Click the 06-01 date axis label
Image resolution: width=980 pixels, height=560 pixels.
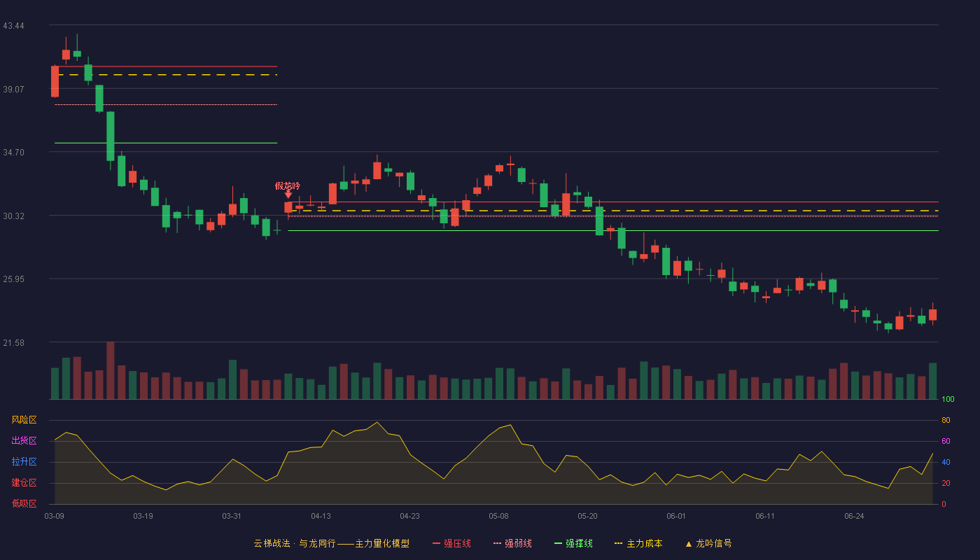pos(676,516)
